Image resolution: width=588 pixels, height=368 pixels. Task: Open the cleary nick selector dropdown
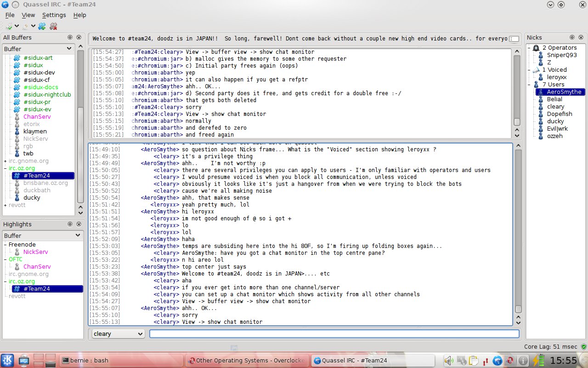click(x=118, y=334)
